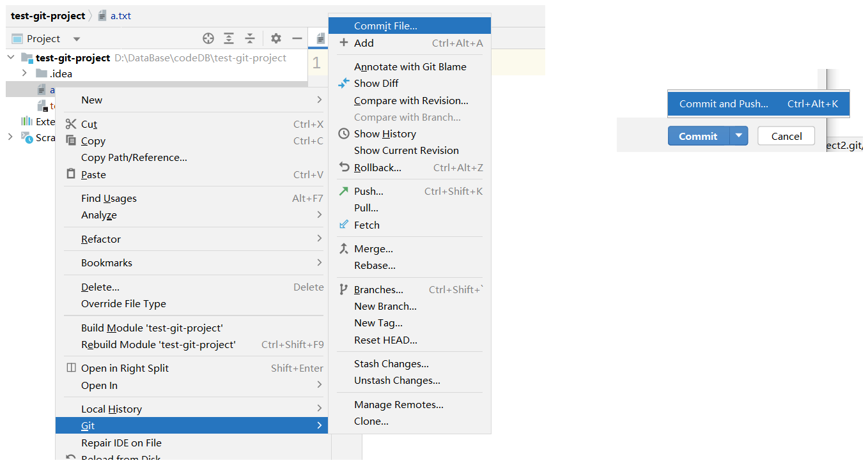Choose Stash Changes...
Image resolution: width=868 pixels, height=463 pixels.
tap(410, 363)
